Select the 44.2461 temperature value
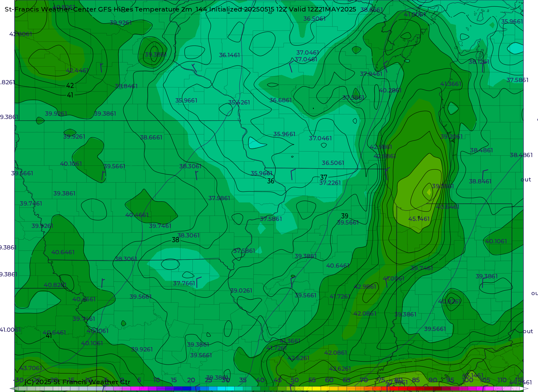This screenshot has height=392, width=538. [520, 382]
